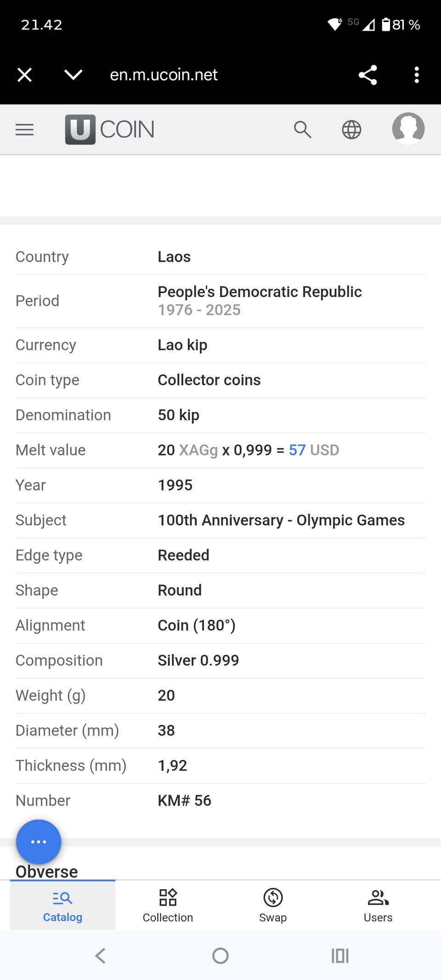Open the hamburger navigation menu
This screenshot has width=441, height=980.
pyautogui.click(x=24, y=130)
